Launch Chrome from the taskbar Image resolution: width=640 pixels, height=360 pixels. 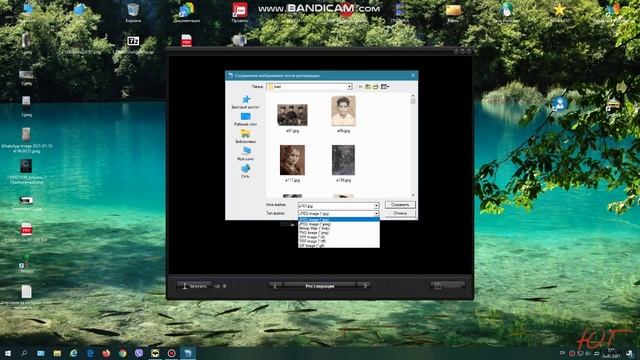pyautogui.click(x=122, y=353)
